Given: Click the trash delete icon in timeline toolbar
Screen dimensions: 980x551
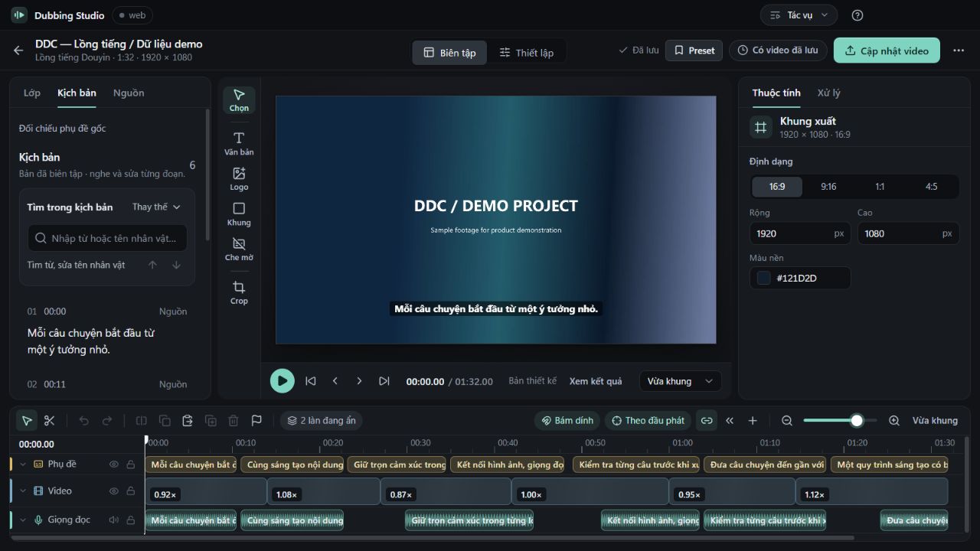Looking at the screenshot, I should (234, 420).
